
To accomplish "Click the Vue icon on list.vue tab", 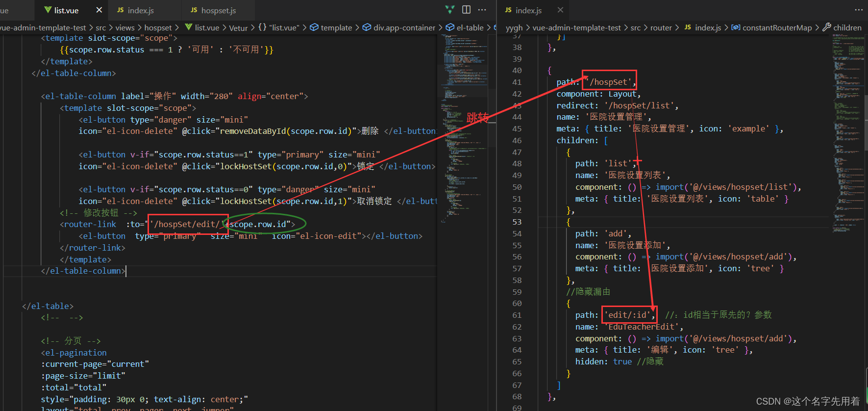I will pos(48,10).
